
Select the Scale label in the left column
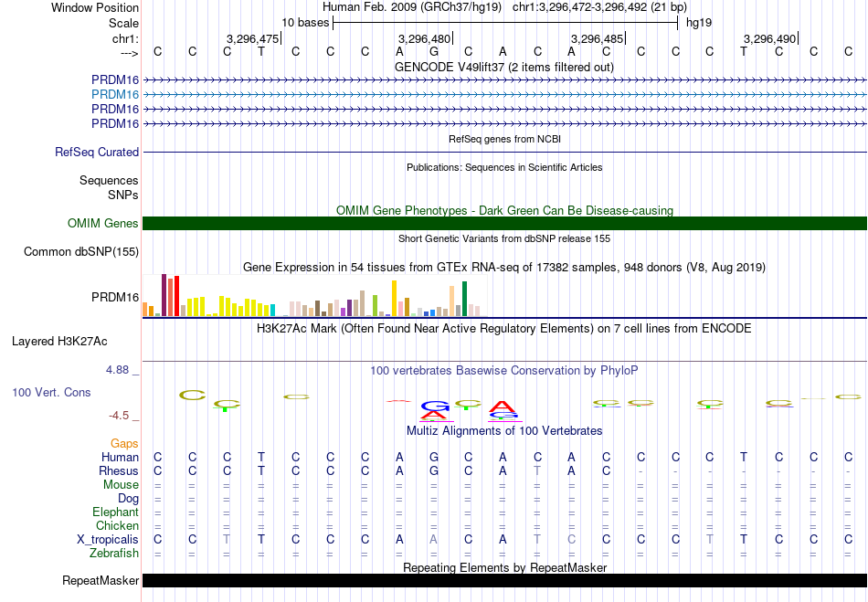[123, 23]
